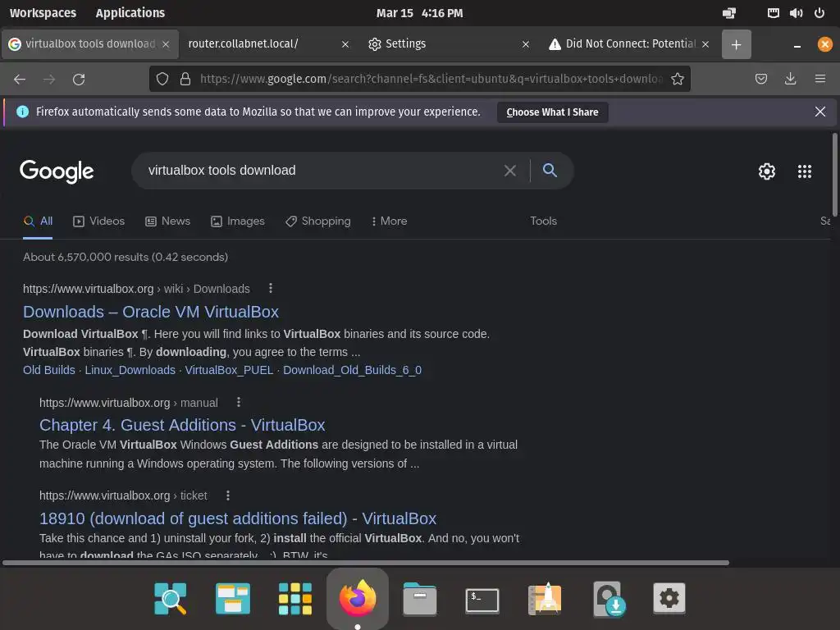Filter results by Videos

pos(98,221)
